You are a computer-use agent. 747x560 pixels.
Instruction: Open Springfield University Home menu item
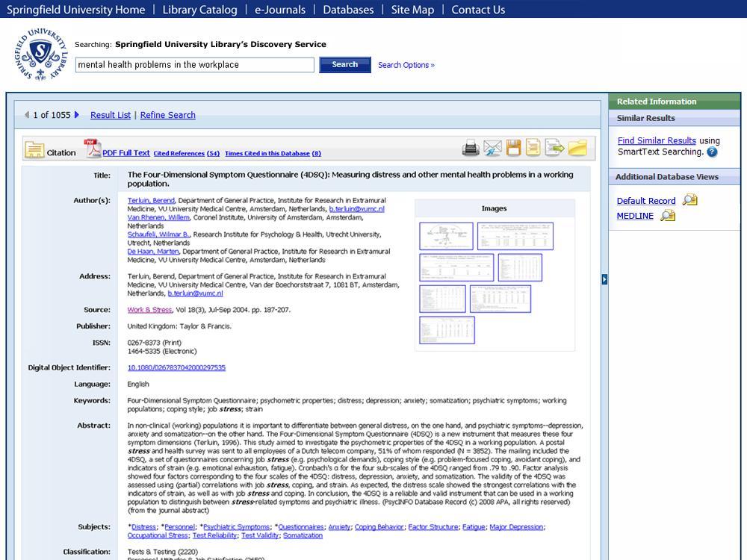[75, 10]
